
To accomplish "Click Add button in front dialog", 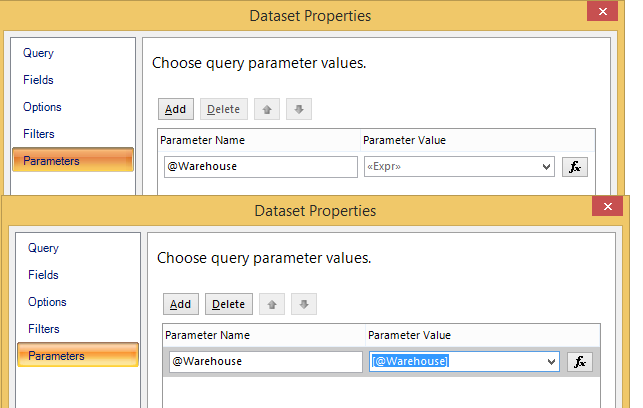I will tap(180, 304).
